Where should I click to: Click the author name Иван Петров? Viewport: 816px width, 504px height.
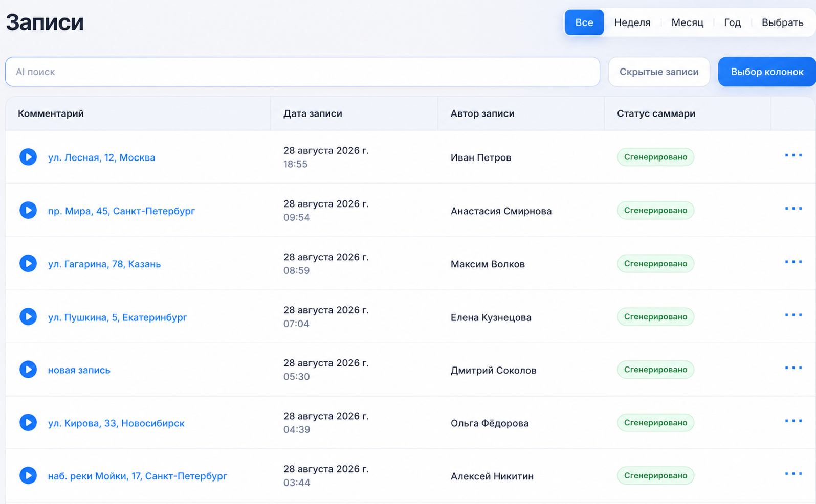[x=481, y=157]
